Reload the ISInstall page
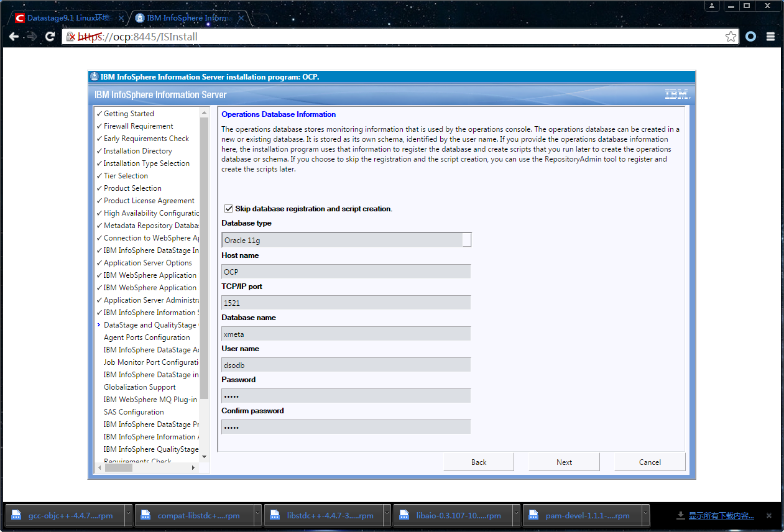Viewport: 784px width, 532px height. (x=50, y=37)
